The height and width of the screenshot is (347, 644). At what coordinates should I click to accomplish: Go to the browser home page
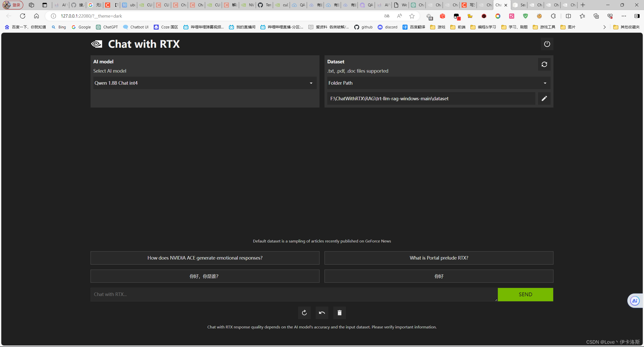point(36,16)
